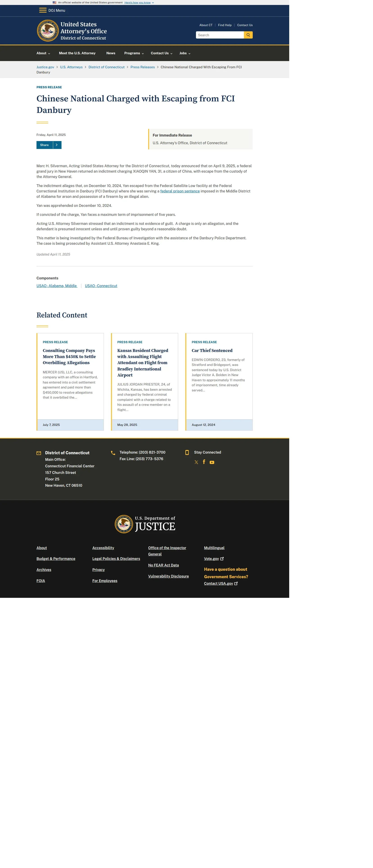
Task: Click About CT header link
Action: coord(206,25)
